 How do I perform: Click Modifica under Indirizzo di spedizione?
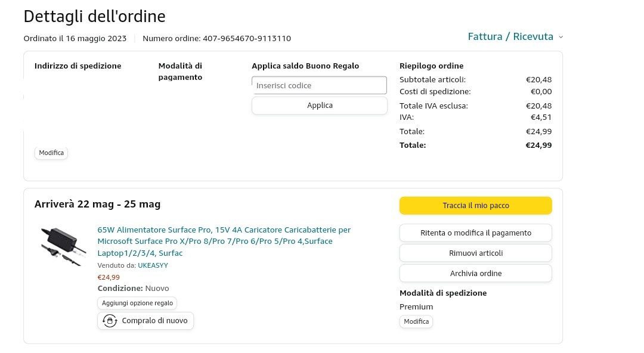point(51,153)
